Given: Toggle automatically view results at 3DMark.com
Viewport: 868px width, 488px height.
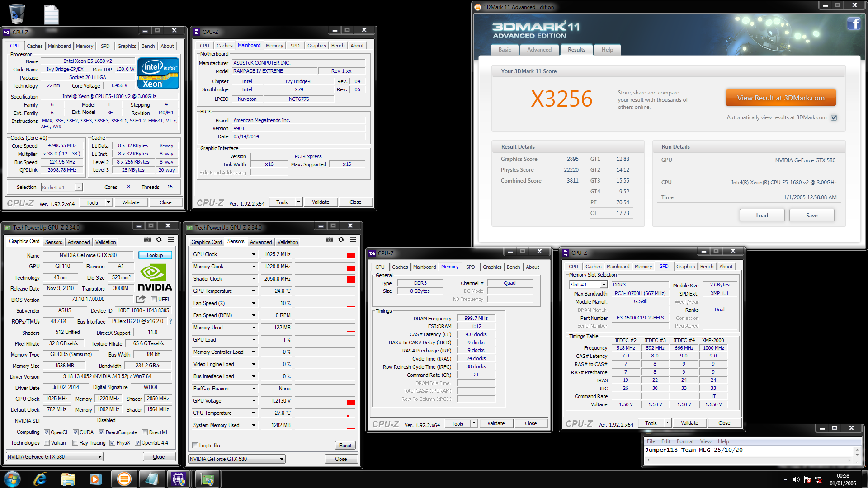Looking at the screenshot, I should click(x=834, y=117).
